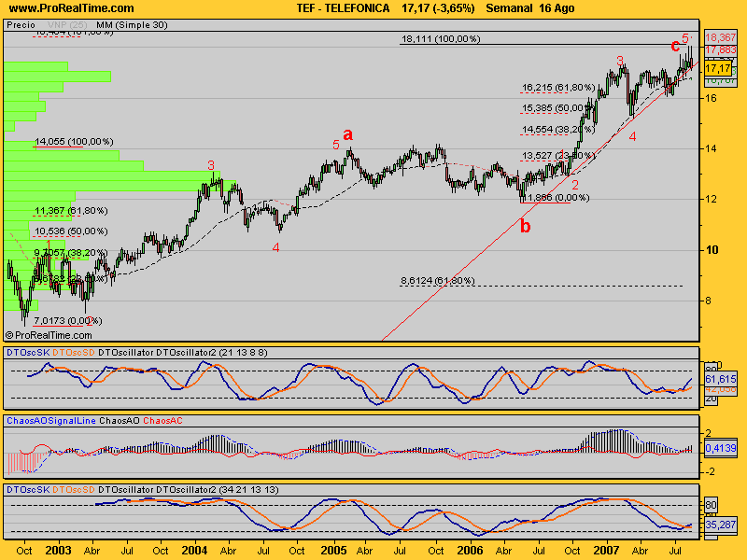Click the MM (Simple 30) legend label
This screenshot has height=560, width=747.
(132, 25)
